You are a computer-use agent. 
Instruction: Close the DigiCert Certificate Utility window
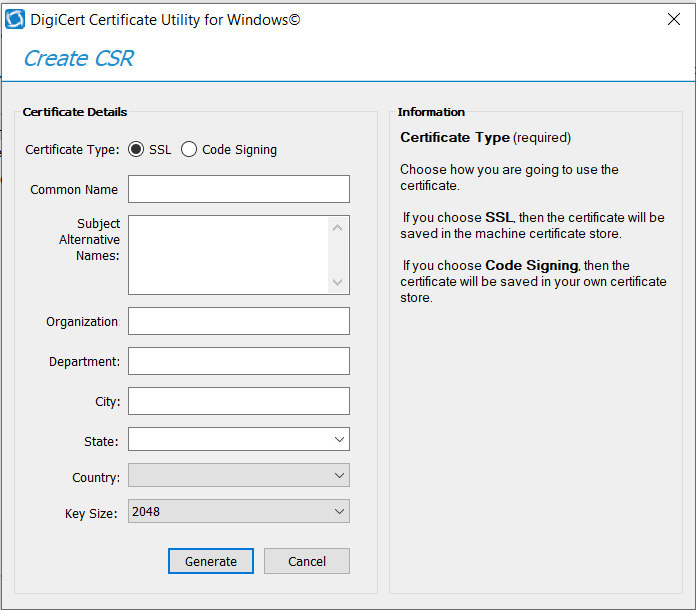pyautogui.click(x=674, y=19)
